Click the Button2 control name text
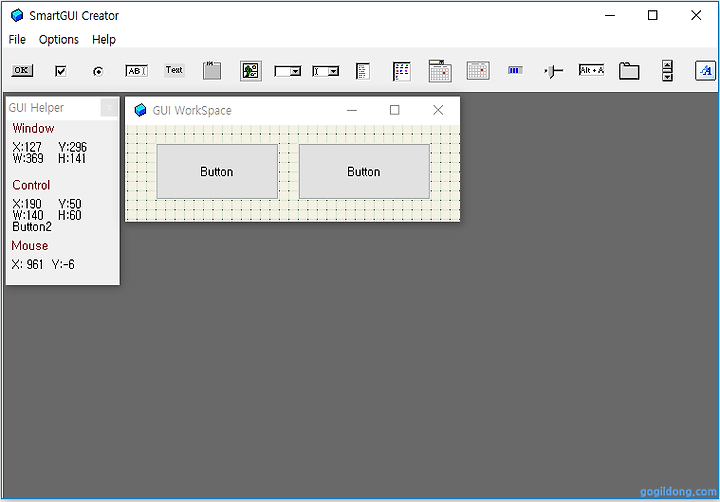 (x=32, y=227)
